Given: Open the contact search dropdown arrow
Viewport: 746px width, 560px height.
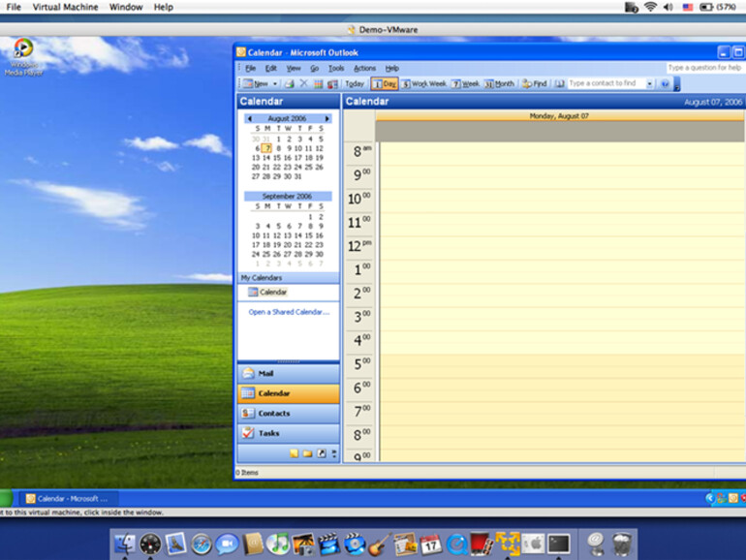Looking at the screenshot, I should coord(649,83).
